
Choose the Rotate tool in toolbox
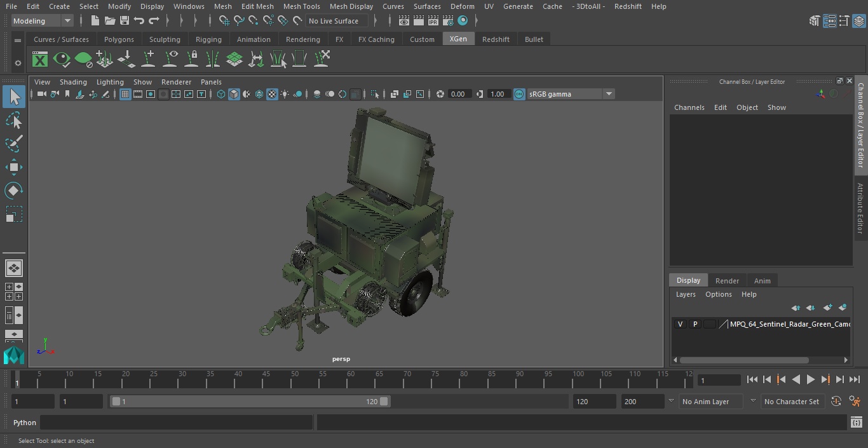(13, 191)
